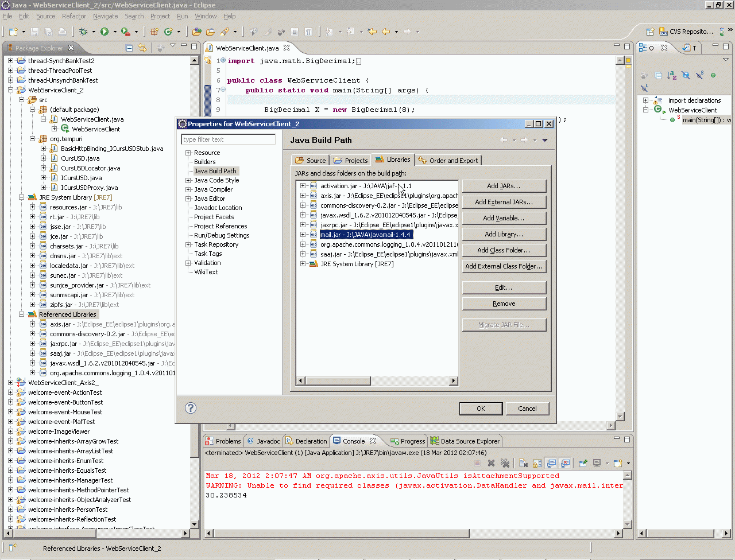Click Pin Console icon
The width and height of the screenshot is (735, 560).
[x=583, y=463]
